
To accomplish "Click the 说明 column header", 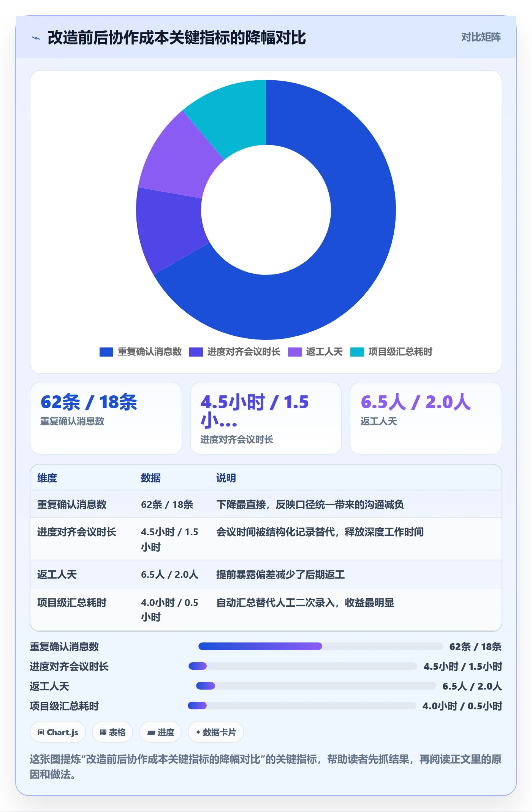I will click(226, 478).
